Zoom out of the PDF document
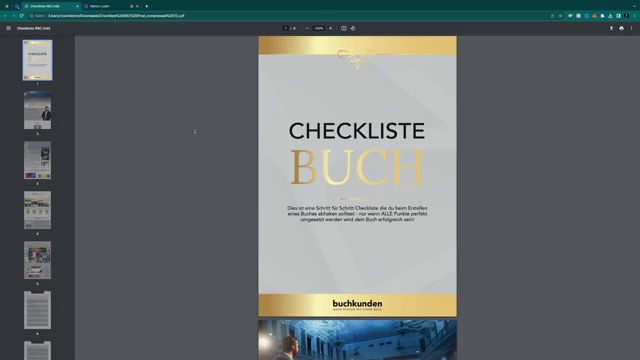 tap(307, 29)
